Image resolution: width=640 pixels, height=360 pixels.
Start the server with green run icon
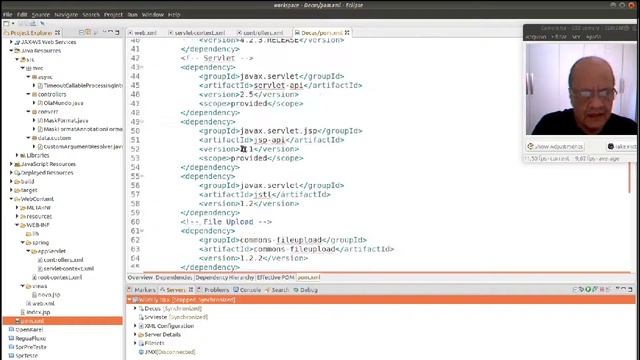[588, 289]
